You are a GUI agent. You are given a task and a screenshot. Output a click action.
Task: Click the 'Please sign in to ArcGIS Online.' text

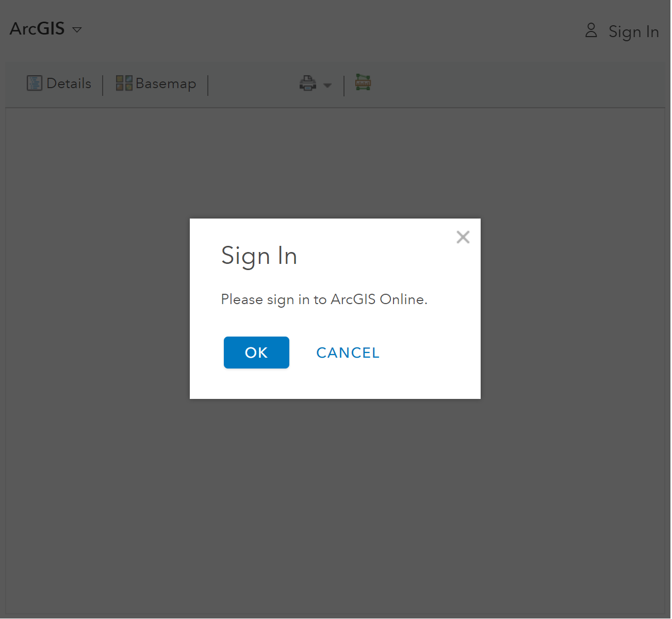(324, 299)
